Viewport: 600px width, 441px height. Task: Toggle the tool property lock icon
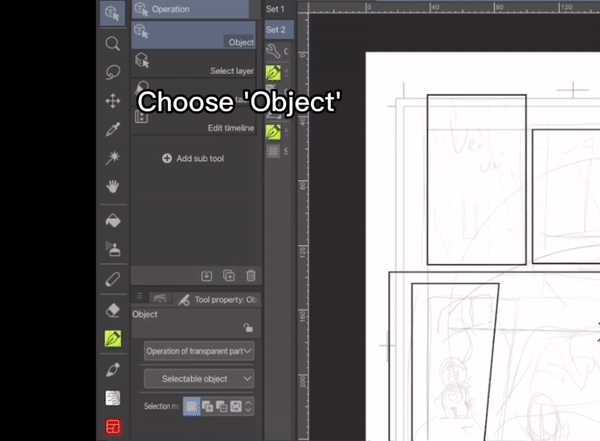coord(248,328)
